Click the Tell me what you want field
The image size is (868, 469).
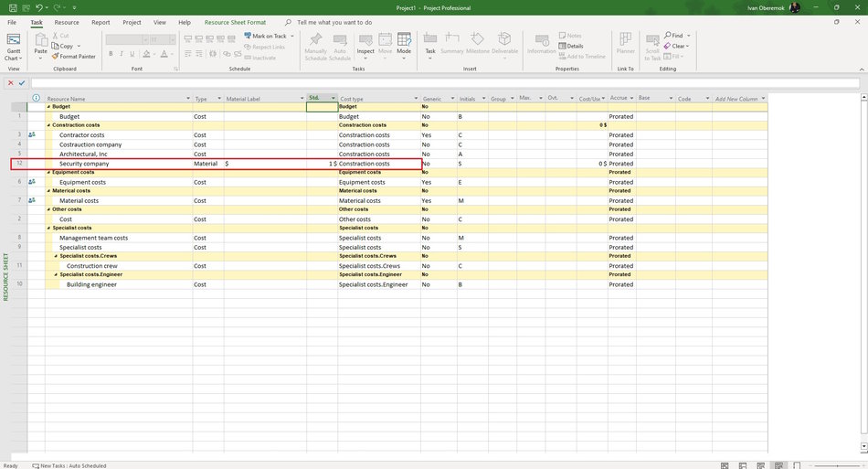(x=334, y=22)
